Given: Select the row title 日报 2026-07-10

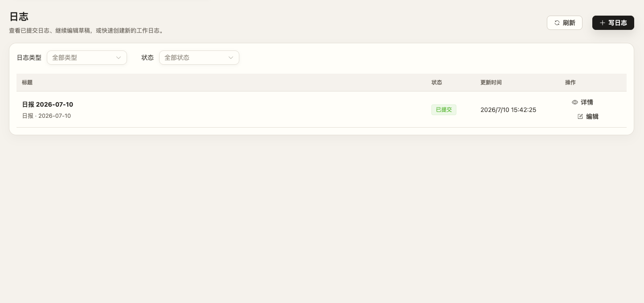Looking at the screenshot, I should click(48, 104).
